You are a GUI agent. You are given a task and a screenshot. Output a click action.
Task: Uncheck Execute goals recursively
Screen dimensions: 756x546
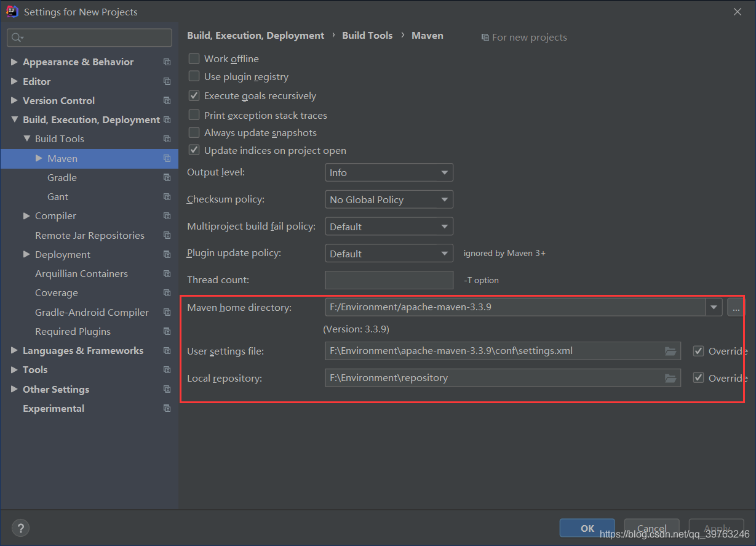[194, 95]
